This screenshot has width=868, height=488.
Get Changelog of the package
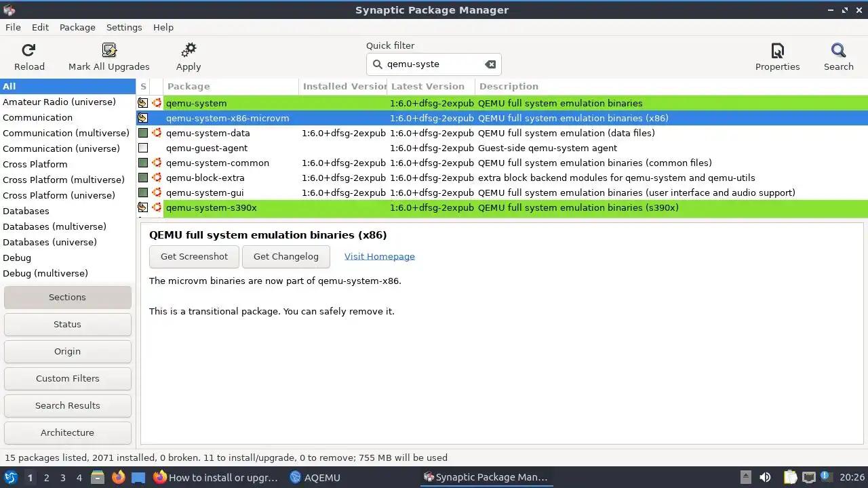coord(285,256)
